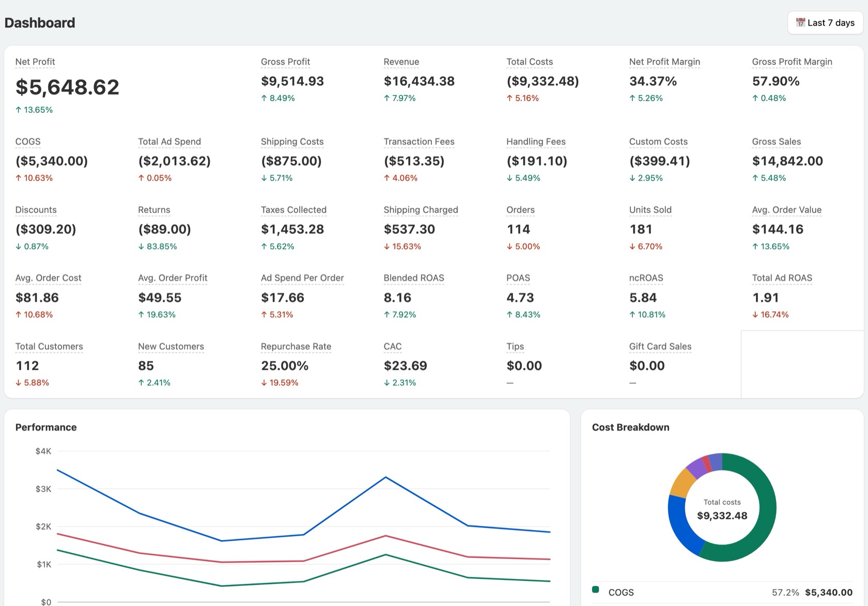Click the green COGS legend swatch
868x606 pixels.
[x=595, y=589]
